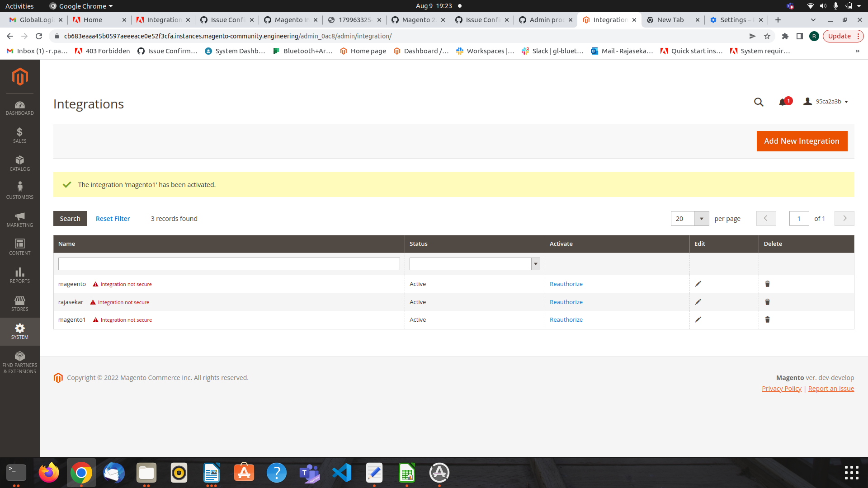Open the Reports section in the sidebar
Viewport: 868px width, 488px height.
(x=20, y=275)
